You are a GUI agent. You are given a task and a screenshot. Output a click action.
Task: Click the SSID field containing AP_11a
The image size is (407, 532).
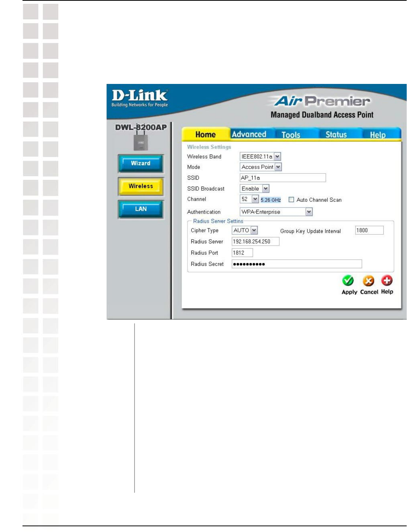click(283, 178)
